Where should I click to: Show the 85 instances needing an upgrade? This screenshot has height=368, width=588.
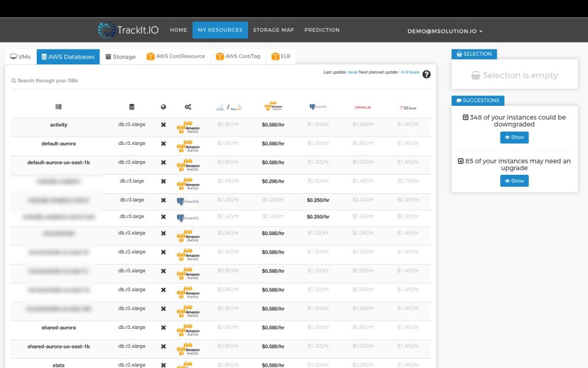pos(514,181)
